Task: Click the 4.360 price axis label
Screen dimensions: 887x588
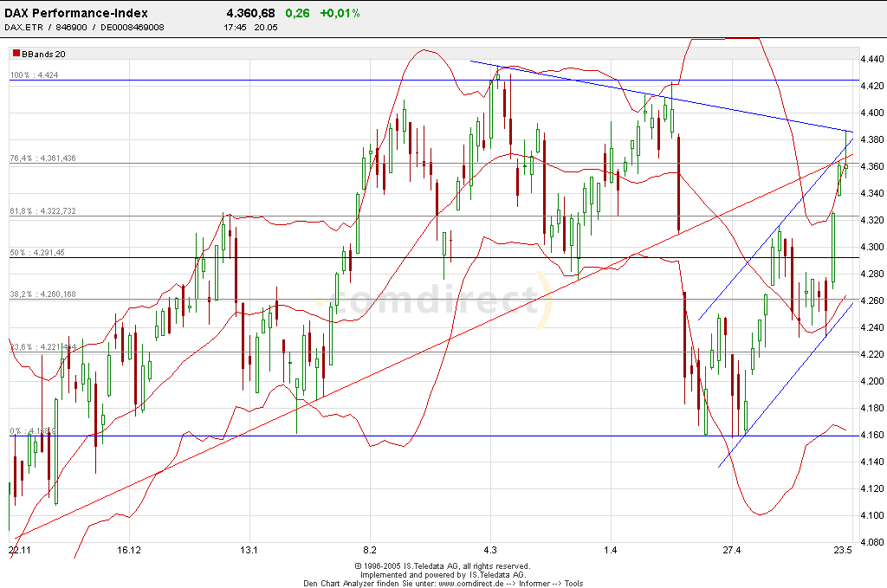Action: point(871,166)
